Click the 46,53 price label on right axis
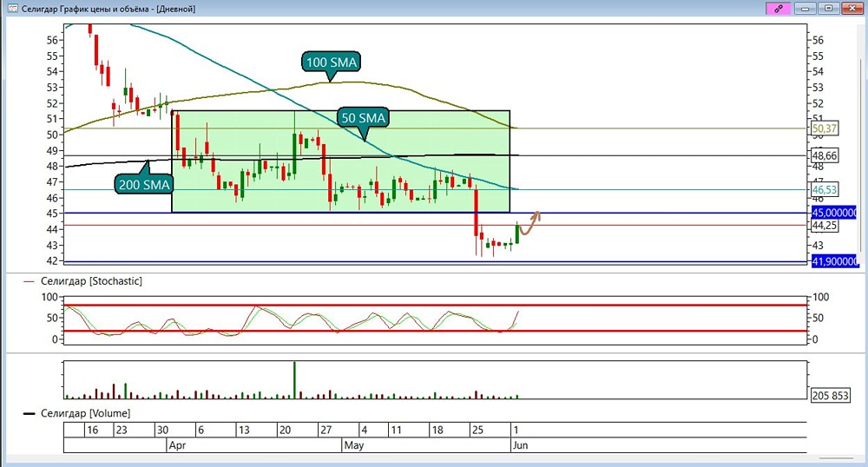The image size is (868, 467). pyautogui.click(x=825, y=190)
